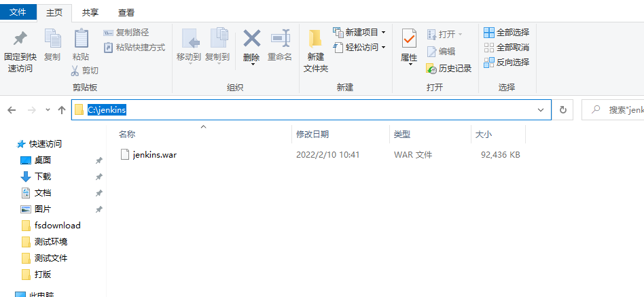Viewport: 644px width, 297px height.
Task: Sort by the 类型 column header
Action: 402,134
